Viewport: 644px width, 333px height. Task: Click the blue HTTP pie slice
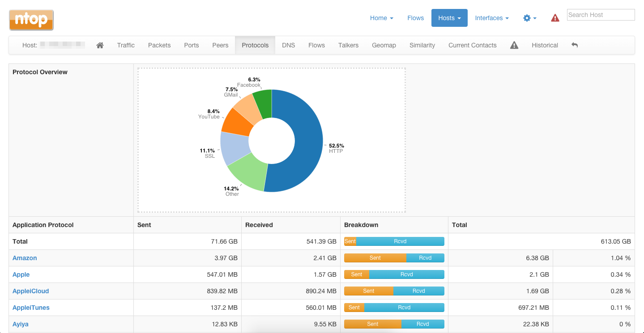point(308,141)
